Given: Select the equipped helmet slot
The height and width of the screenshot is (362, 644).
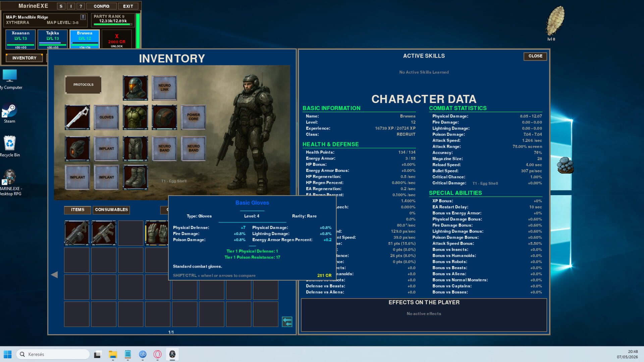Looking at the screenshot, I should (135, 88).
